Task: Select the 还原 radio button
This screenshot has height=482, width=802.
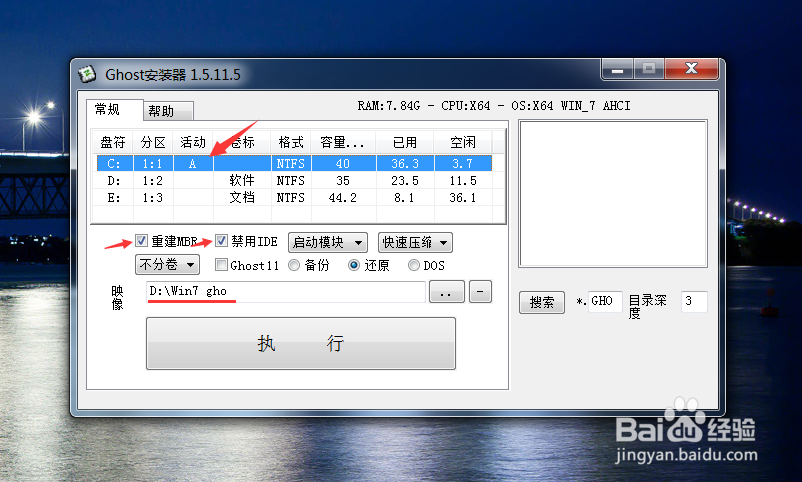Action: tap(354, 265)
